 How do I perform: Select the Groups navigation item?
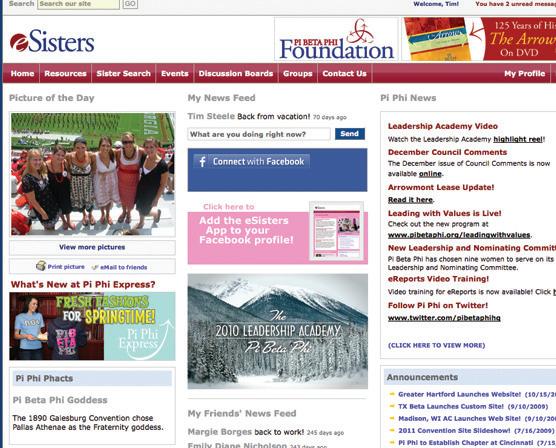298,73
